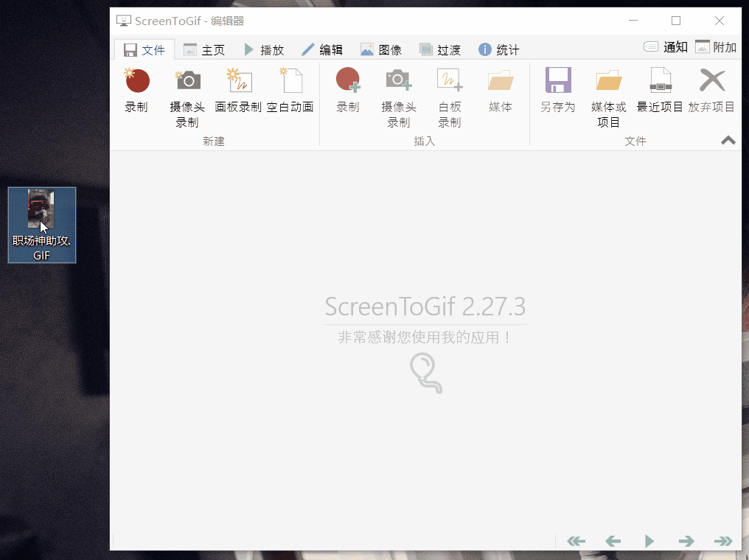Select the 职场神助攻.GIF desktop file

[x=41, y=225]
